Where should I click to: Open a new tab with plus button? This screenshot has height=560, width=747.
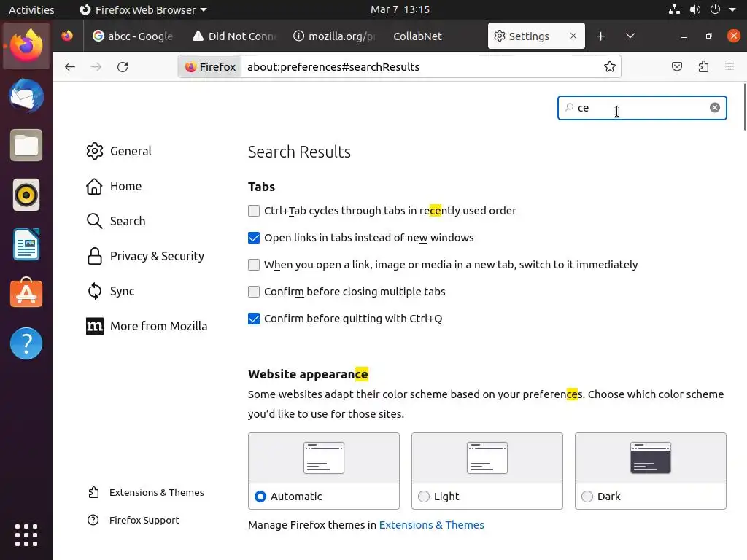pyautogui.click(x=600, y=36)
